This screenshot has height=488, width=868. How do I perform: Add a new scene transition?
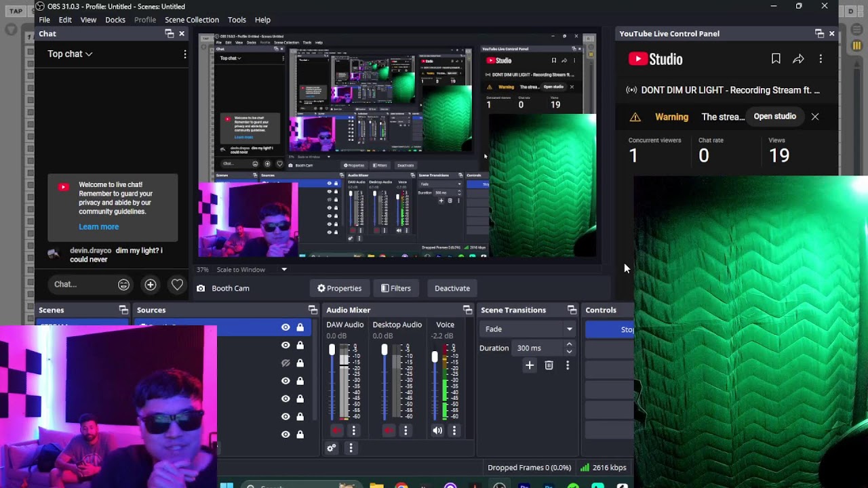[530, 365]
